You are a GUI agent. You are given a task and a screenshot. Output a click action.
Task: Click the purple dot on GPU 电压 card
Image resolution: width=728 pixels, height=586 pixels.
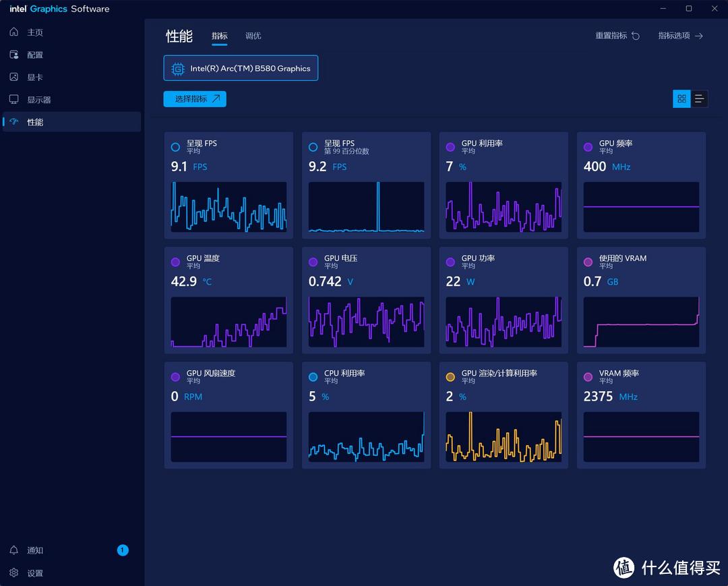coord(313,262)
